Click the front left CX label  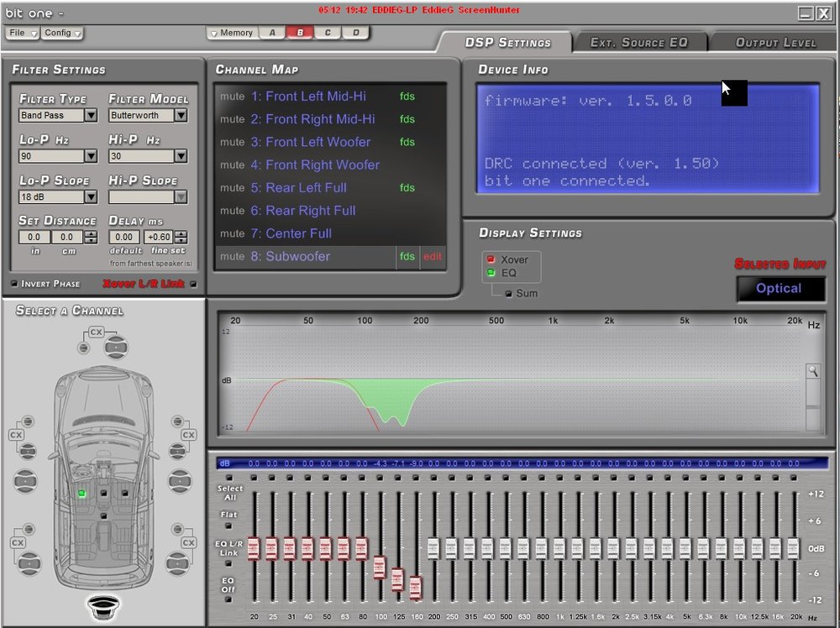pos(16,435)
